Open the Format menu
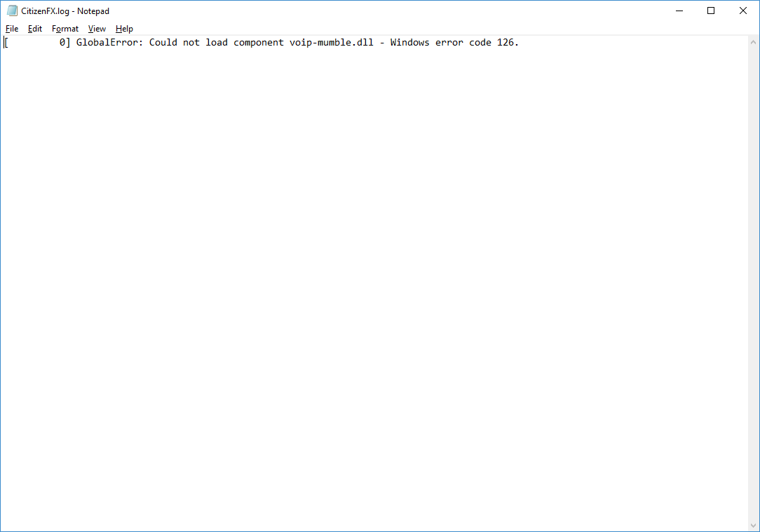 [65, 29]
